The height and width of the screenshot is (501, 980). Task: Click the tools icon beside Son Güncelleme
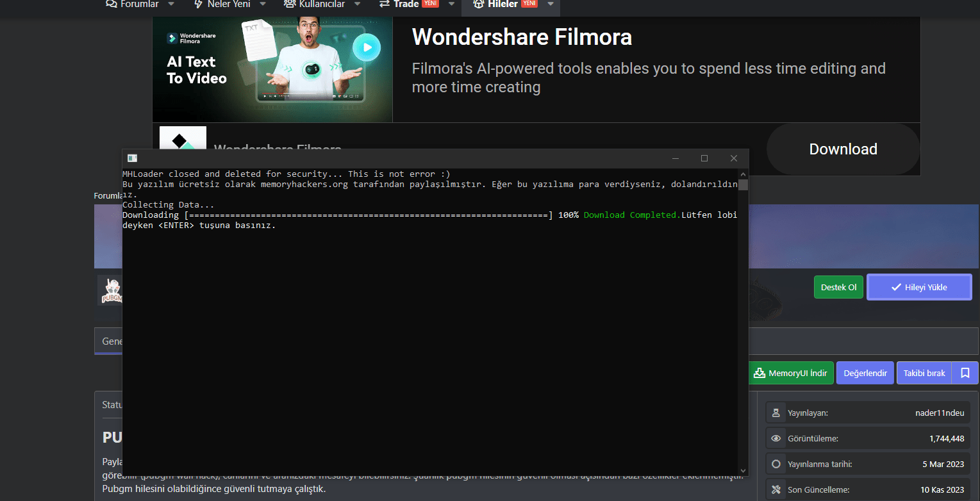(776, 490)
